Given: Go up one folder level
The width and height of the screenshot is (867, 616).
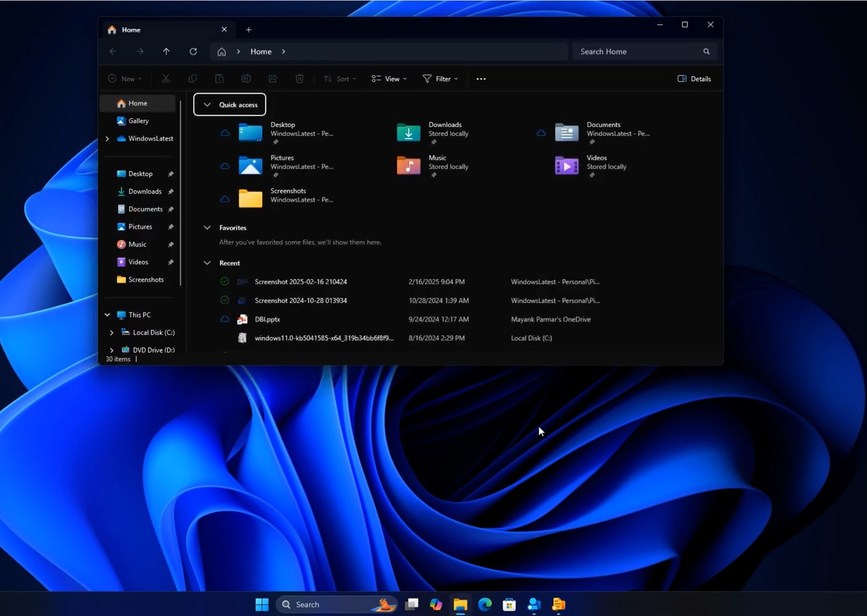Looking at the screenshot, I should [167, 51].
